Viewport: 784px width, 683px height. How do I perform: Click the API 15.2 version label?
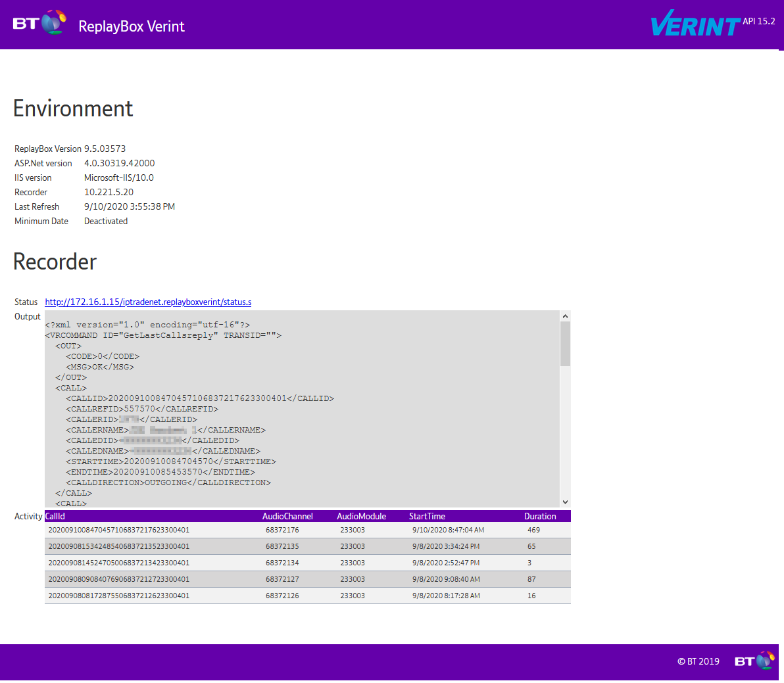[x=759, y=21]
